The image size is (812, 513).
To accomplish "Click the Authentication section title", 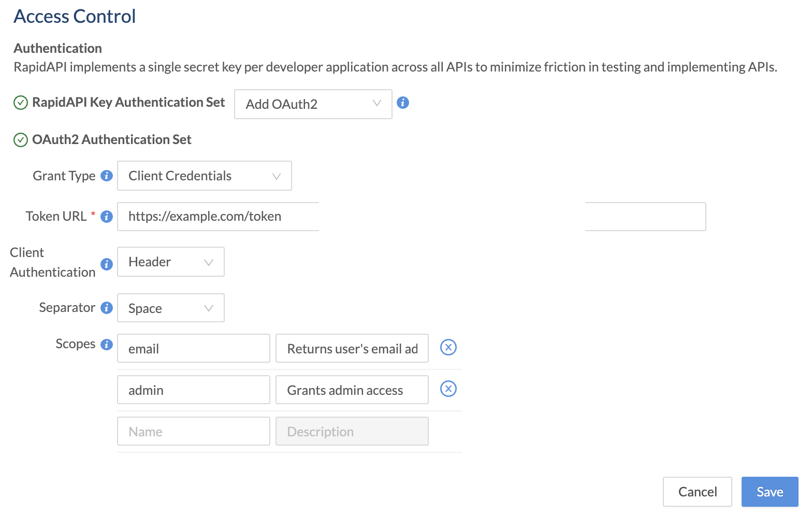I will 58,48.
